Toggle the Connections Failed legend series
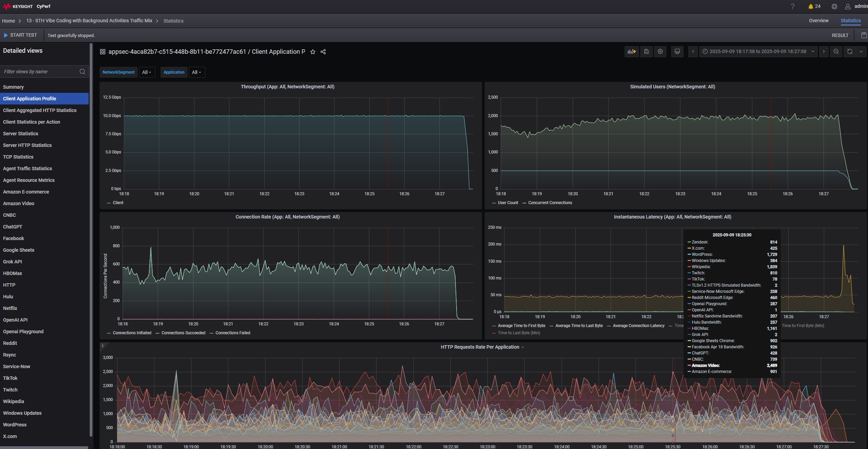 coord(232,333)
